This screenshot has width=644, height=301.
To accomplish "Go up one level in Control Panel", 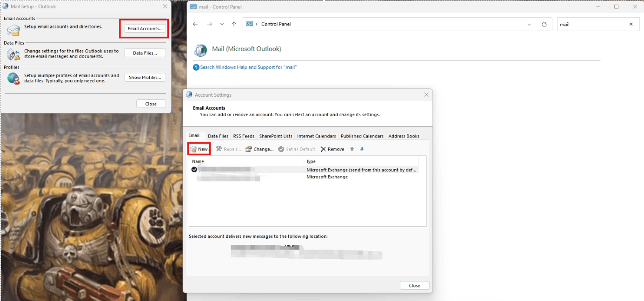I will 234,24.
